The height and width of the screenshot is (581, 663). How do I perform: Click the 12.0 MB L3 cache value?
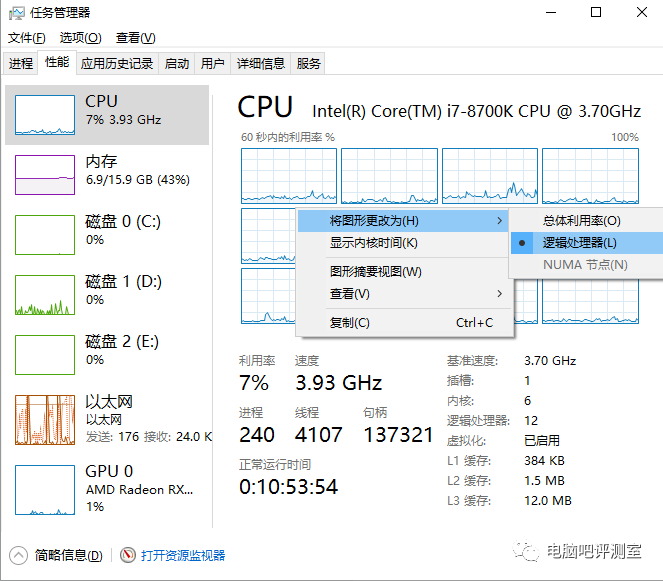click(x=548, y=501)
